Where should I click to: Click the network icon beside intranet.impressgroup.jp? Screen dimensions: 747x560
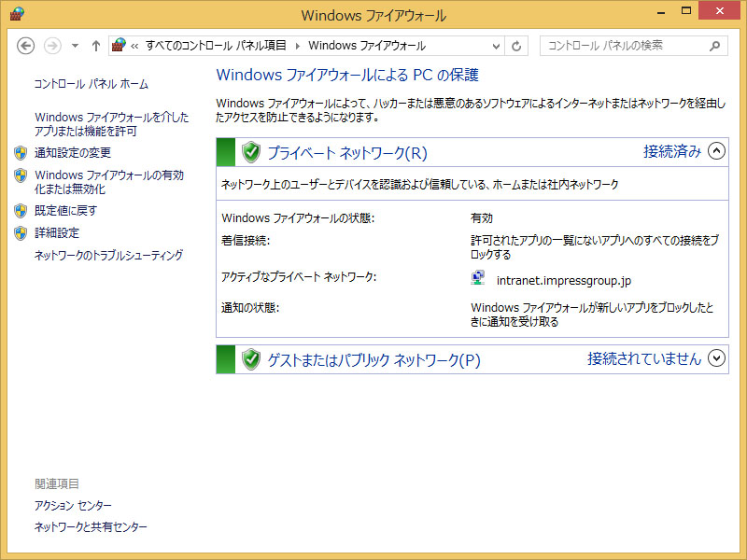tap(478, 277)
